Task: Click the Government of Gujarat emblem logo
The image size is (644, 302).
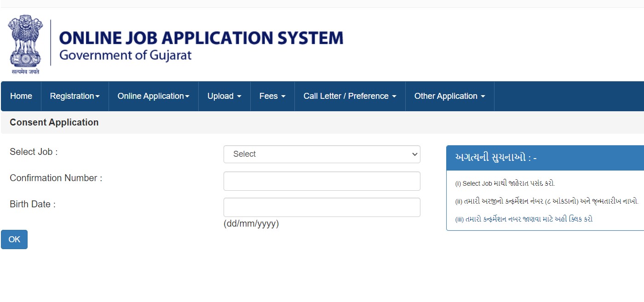Action: click(25, 44)
